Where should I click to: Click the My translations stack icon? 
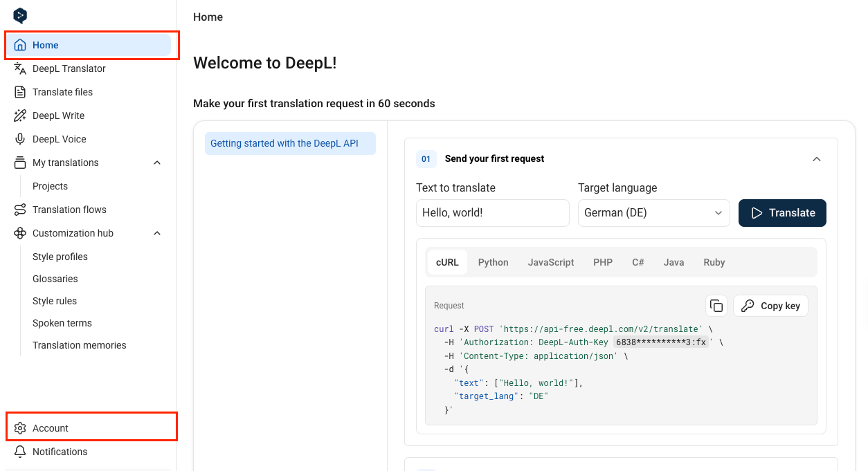tap(20, 163)
